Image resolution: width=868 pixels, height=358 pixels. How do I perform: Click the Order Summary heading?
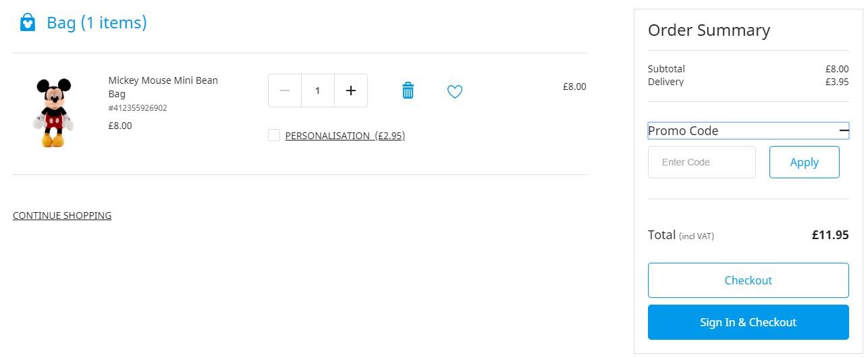point(709,30)
